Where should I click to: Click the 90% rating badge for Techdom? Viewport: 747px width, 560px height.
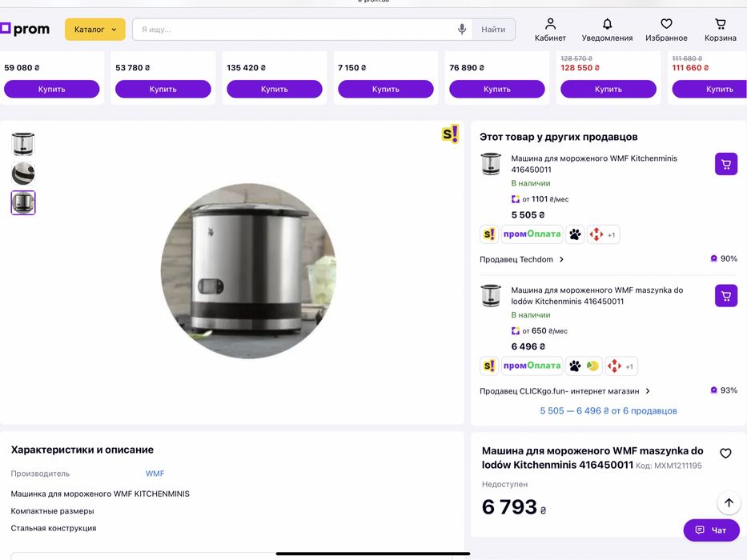[724, 258]
